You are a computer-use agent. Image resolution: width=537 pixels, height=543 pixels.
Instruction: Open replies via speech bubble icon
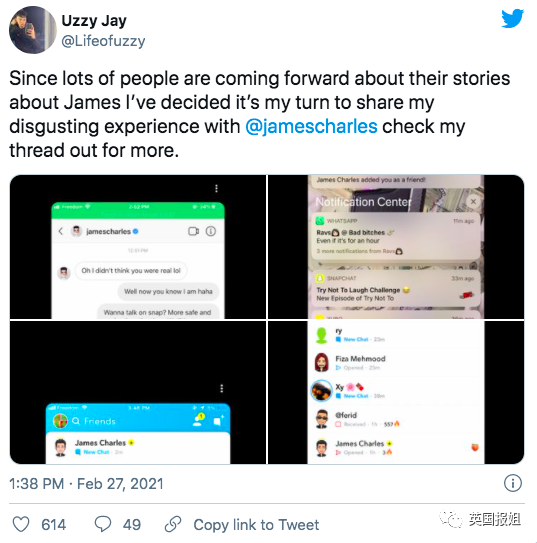point(103,524)
